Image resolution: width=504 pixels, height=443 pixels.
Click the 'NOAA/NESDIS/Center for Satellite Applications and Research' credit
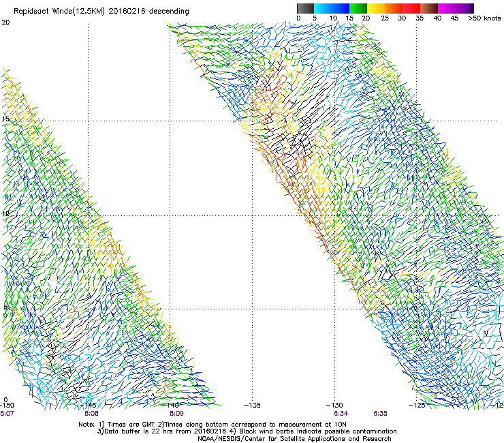(294, 439)
